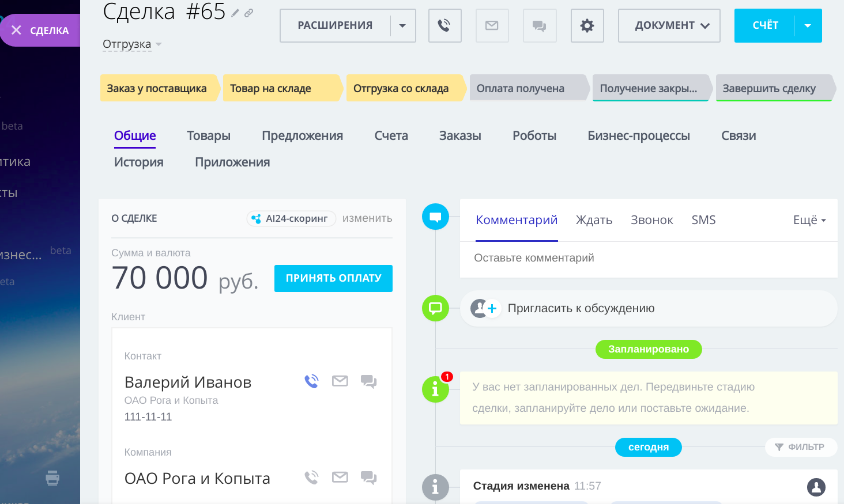Open the Документ dropdown
Viewport: 844px width, 504px height.
click(669, 26)
